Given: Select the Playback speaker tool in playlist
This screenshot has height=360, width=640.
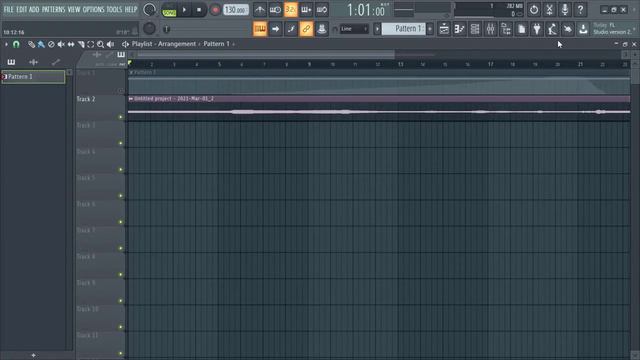Looking at the screenshot, I should tap(110, 44).
